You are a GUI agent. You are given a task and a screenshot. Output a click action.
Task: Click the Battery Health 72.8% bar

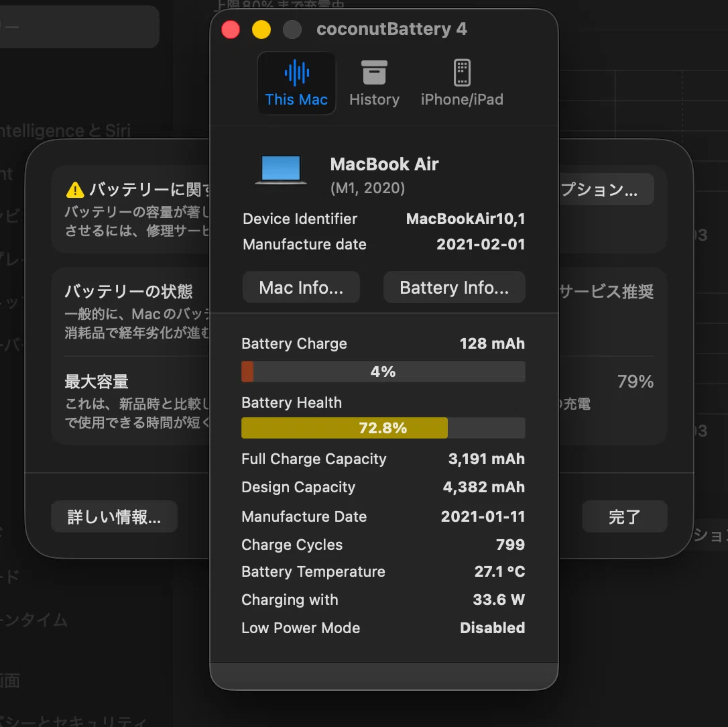[x=383, y=428]
